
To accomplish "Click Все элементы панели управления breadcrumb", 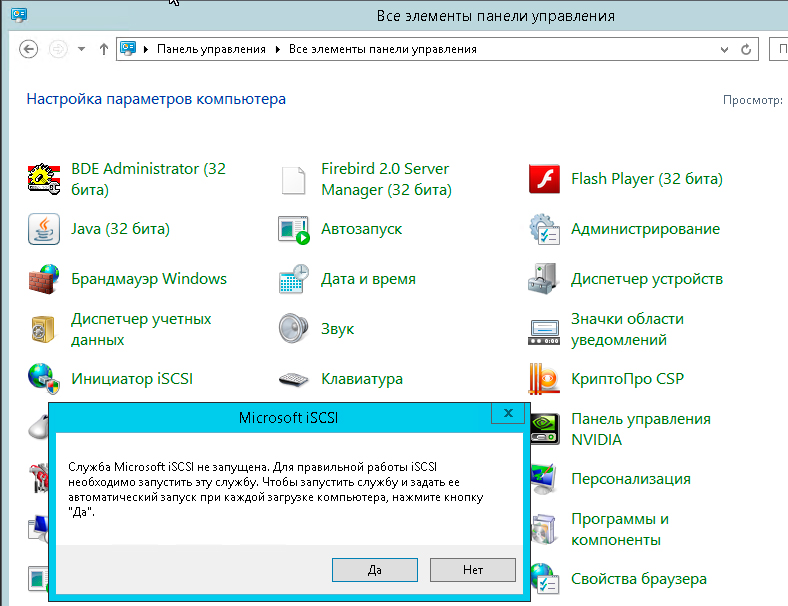I will (x=382, y=49).
